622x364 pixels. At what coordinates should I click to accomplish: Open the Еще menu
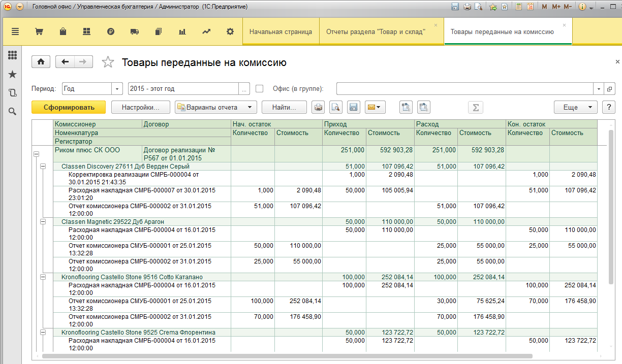575,107
